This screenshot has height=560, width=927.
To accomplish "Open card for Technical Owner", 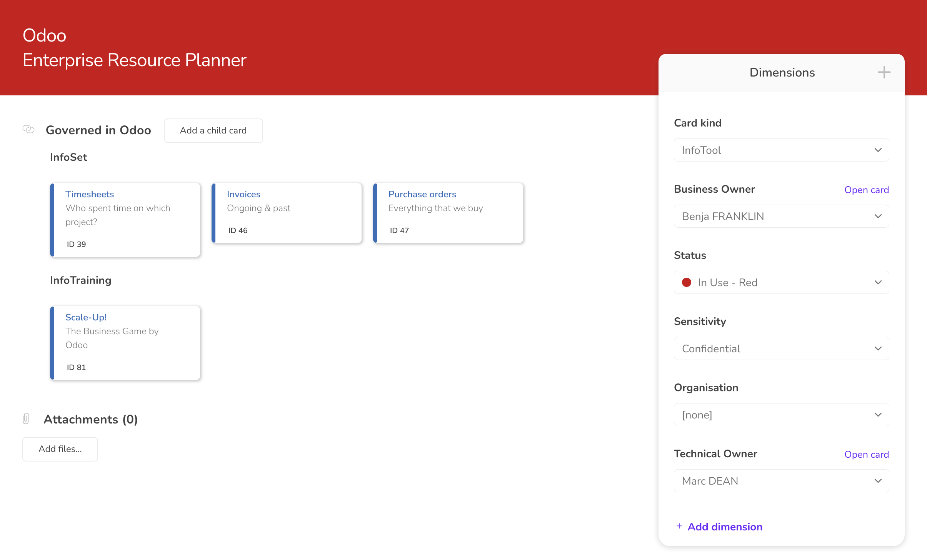I will pyautogui.click(x=866, y=454).
